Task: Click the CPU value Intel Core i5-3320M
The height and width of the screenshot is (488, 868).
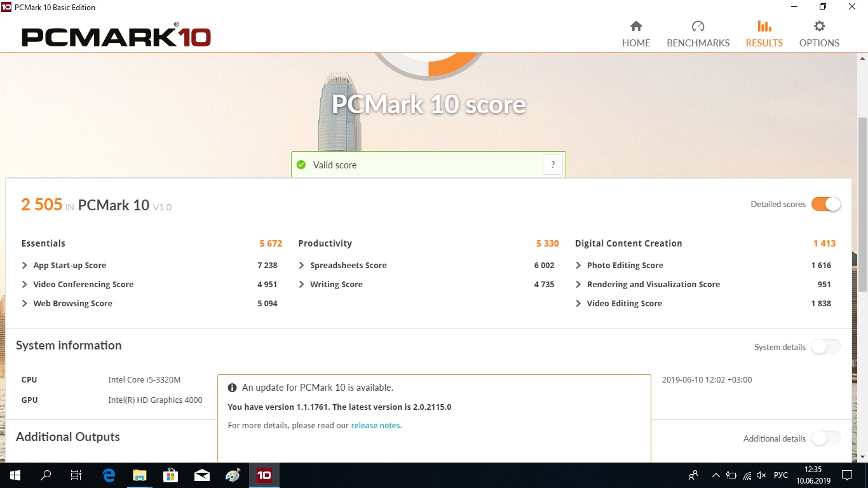Action: pos(144,380)
